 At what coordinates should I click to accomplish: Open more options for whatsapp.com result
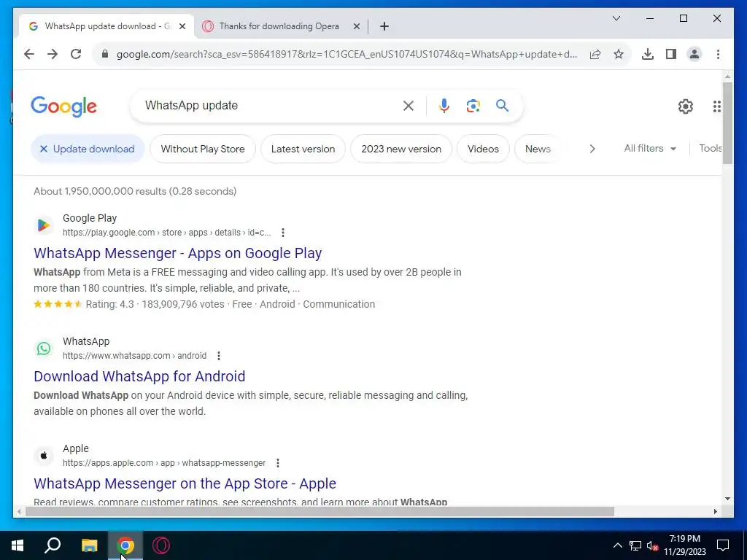pyautogui.click(x=219, y=356)
